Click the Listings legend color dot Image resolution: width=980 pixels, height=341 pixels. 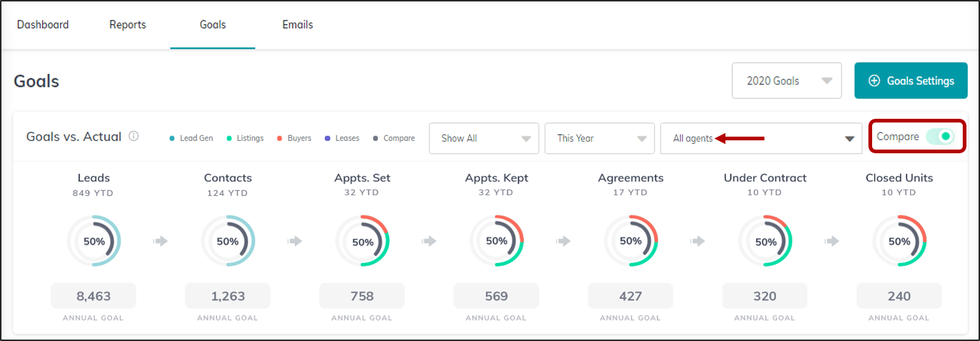click(x=229, y=138)
